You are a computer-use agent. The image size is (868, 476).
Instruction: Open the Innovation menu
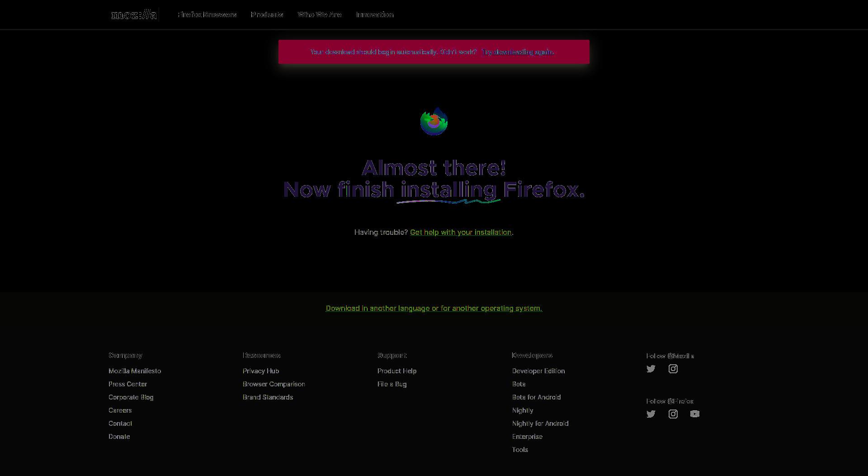point(375,14)
